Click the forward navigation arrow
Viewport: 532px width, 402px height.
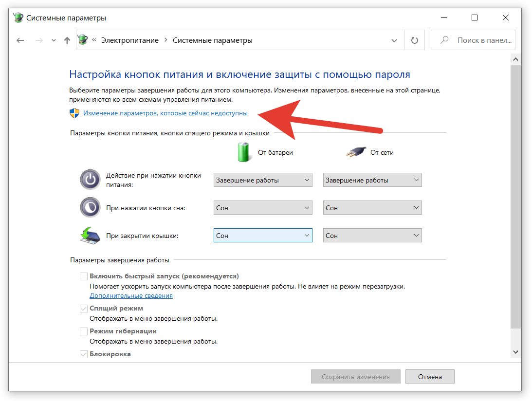pyautogui.click(x=39, y=40)
